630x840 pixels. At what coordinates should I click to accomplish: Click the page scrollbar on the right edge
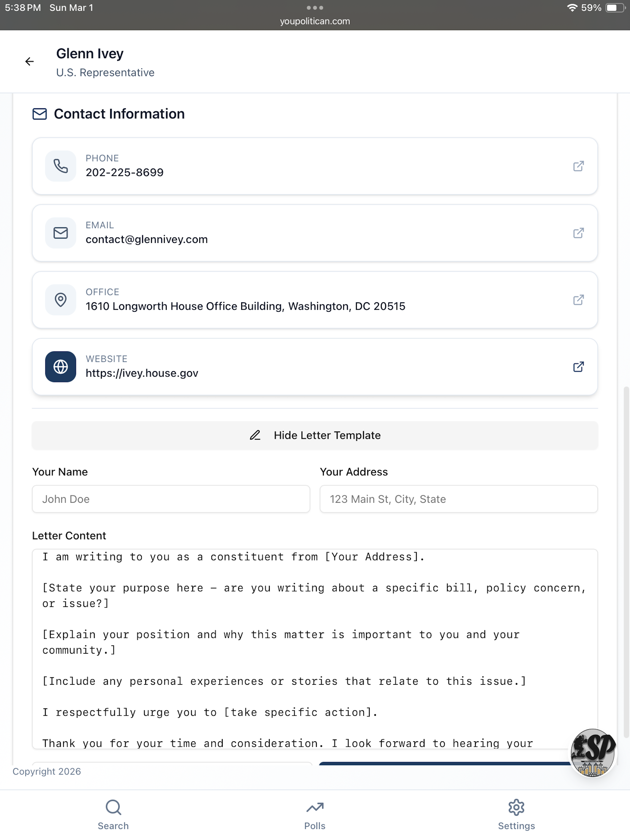626,562
